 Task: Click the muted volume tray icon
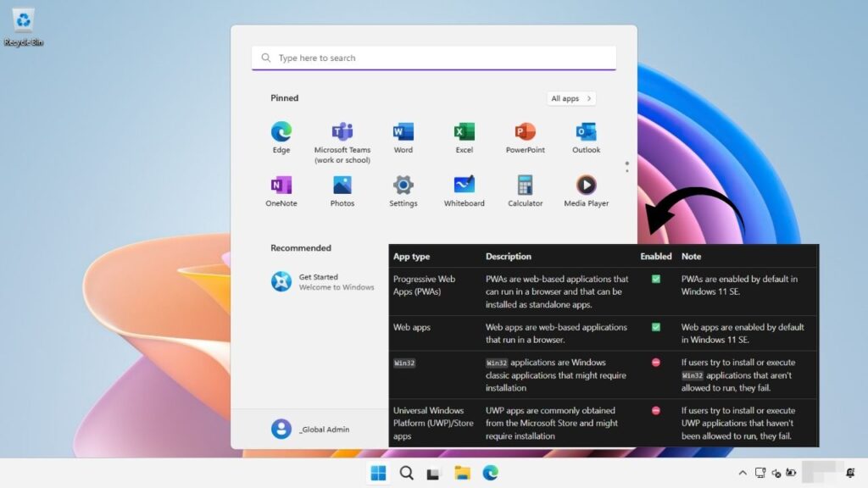(776, 474)
